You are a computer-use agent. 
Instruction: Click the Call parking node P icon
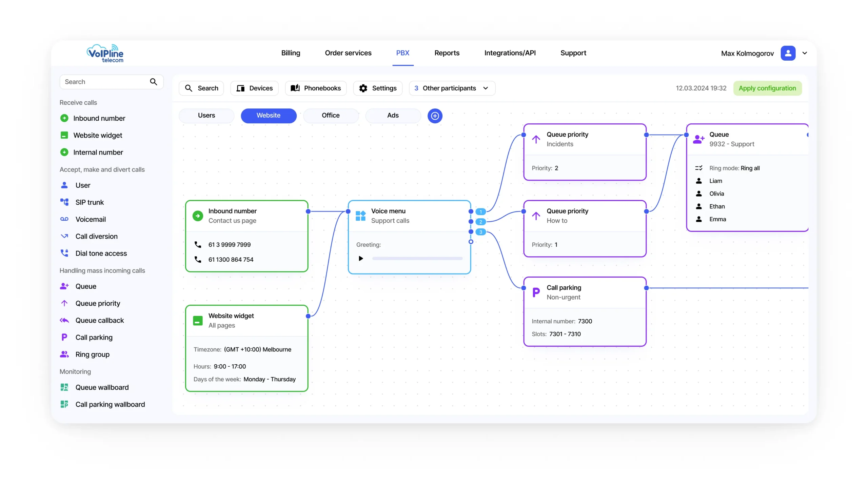tap(536, 292)
